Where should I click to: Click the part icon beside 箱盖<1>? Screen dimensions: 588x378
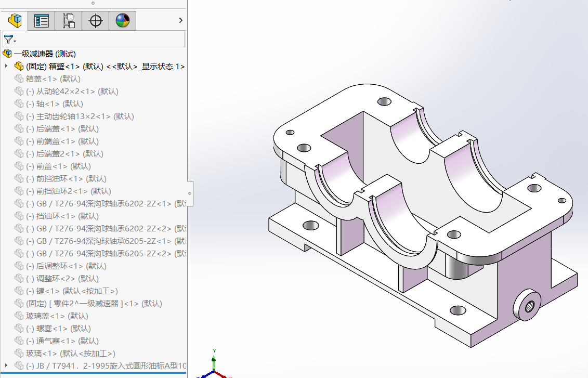click(18, 79)
